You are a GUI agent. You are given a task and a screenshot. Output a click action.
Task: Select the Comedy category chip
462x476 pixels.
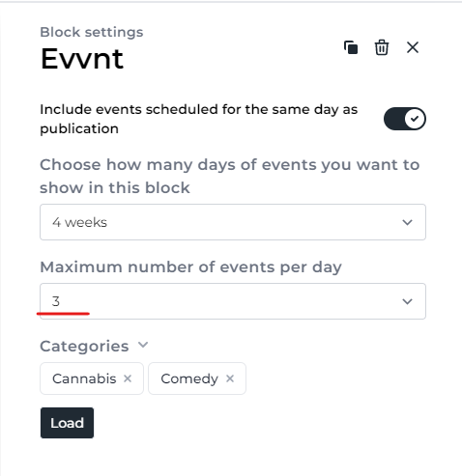pyautogui.click(x=197, y=378)
